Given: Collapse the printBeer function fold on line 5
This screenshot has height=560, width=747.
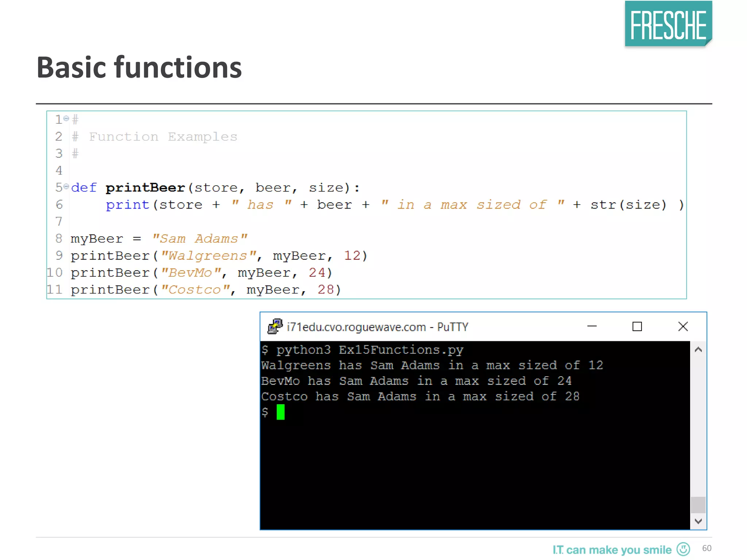Looking at the screenshot, I should [66, 186].
